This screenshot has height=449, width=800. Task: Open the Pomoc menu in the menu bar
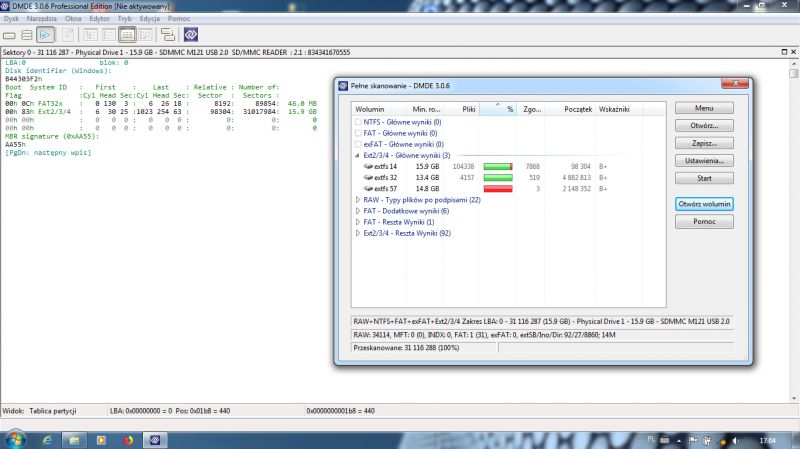(x=179, y=18)
